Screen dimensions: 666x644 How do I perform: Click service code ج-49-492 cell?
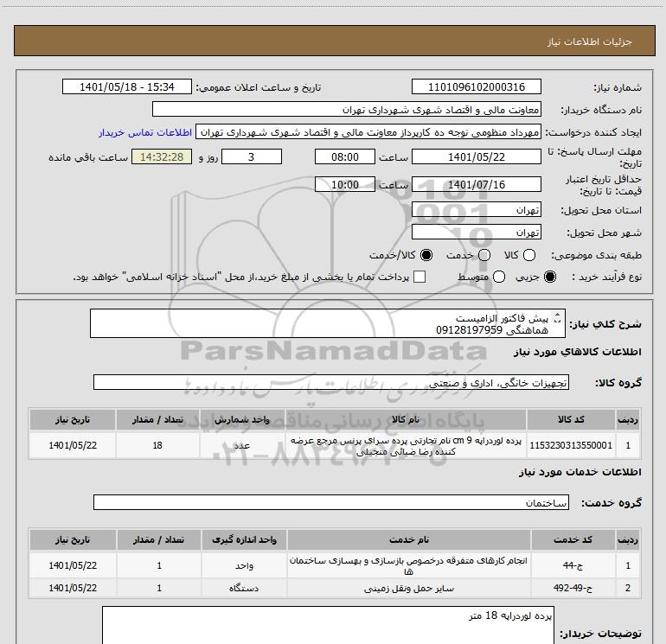pos(573,588)
